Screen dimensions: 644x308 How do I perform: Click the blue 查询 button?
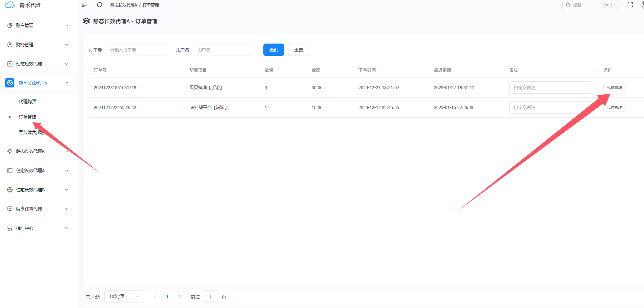pyautogui.click(x=274, y=50)
